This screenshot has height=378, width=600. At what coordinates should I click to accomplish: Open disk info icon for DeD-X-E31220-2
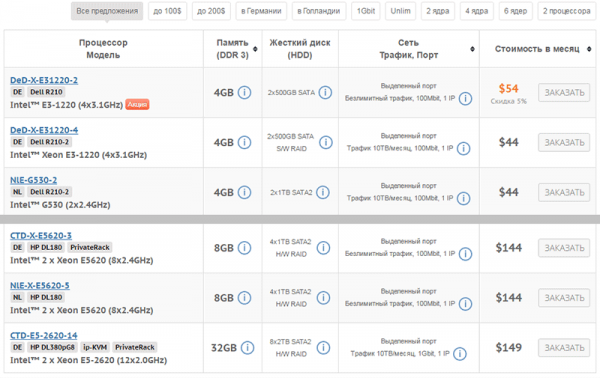tap(325, 93)
